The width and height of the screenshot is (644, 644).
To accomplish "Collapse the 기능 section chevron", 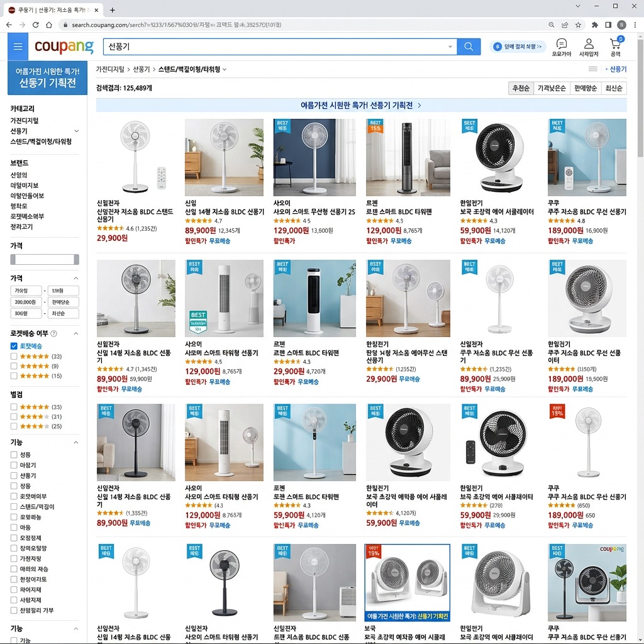I will coord(75,442).
